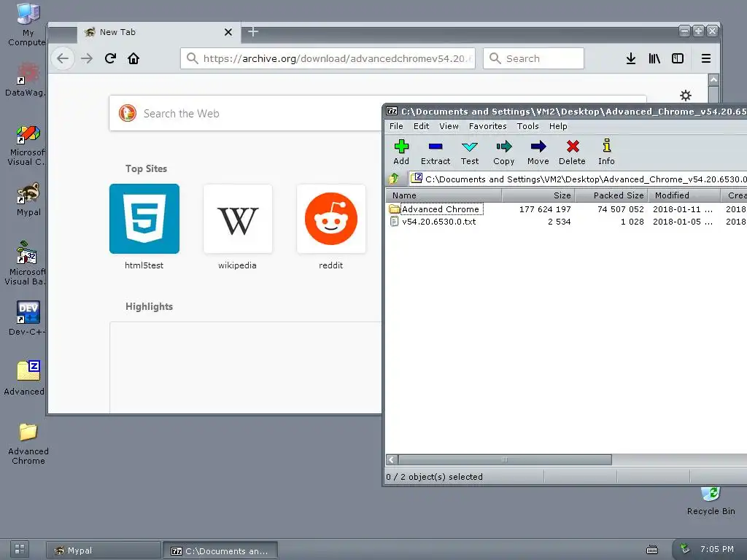Select the Recycle Bin icon
Image resolution: width=747 pixels, height=560 pixels.
pos(711,501)
